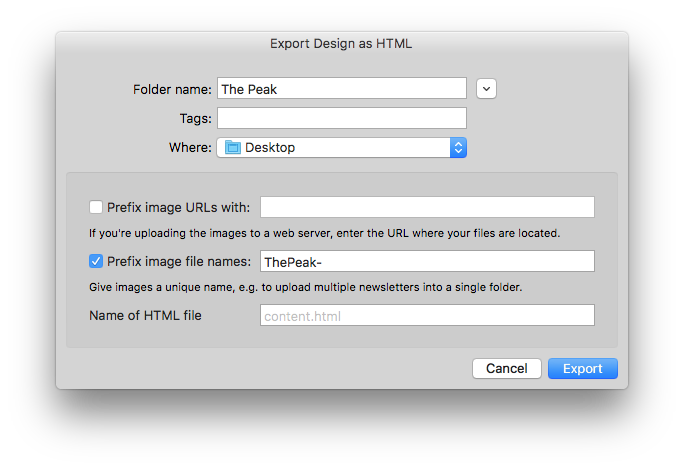This screenshot has width=684, height=469.
Task: Open the Where location popup showing Desktop
Action: (x=342, y=147)
